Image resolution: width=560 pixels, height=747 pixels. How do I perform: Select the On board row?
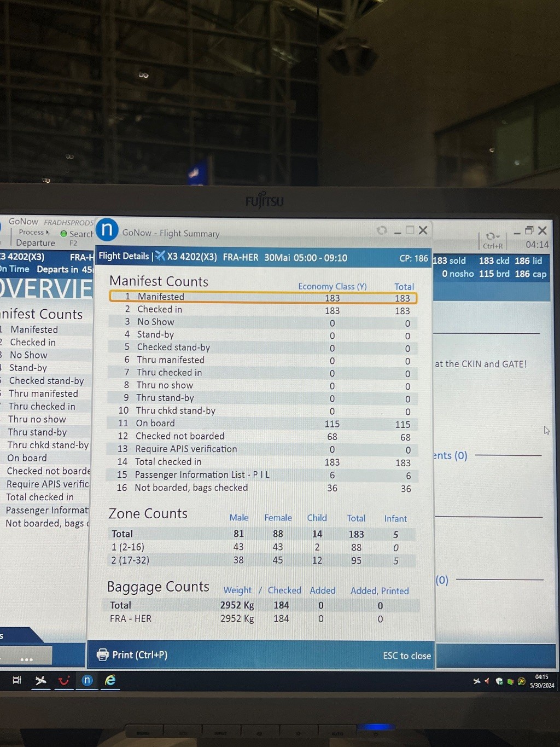[262, 424]
